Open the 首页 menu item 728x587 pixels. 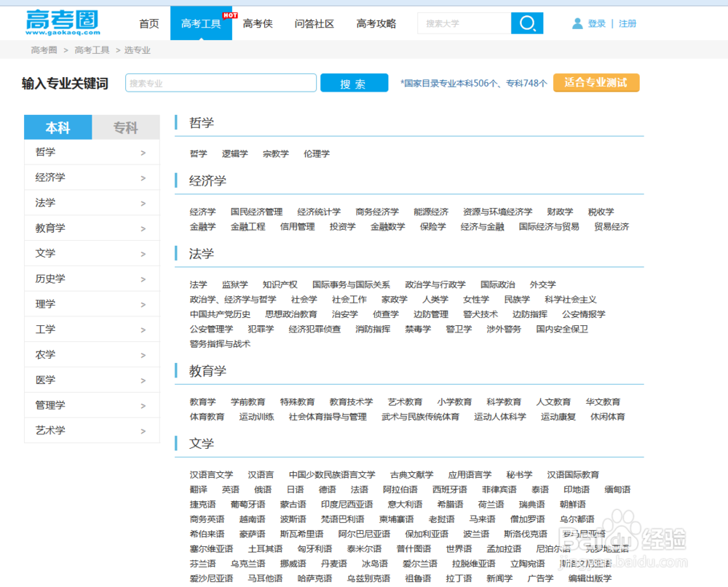click(x=149, y=23)
